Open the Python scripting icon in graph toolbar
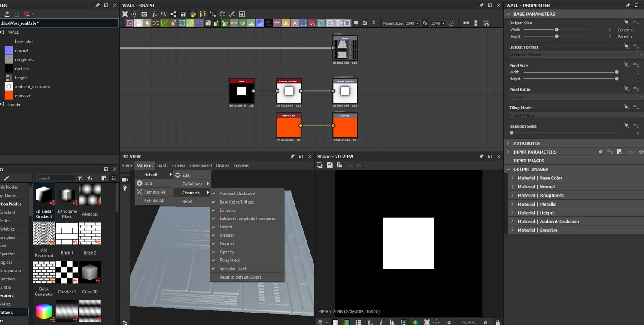Image resolution: width=644 pixels, height=325 pixels. (193, 14)
